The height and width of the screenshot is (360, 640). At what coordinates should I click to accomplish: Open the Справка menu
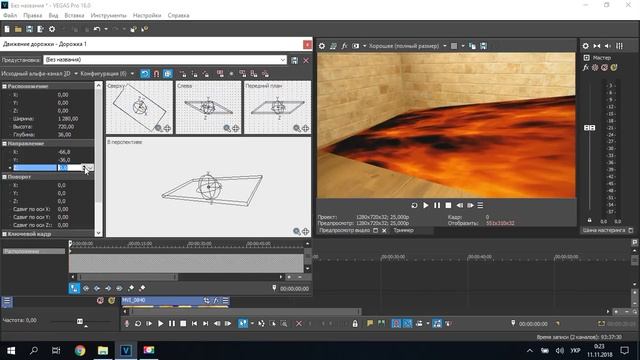178,15
